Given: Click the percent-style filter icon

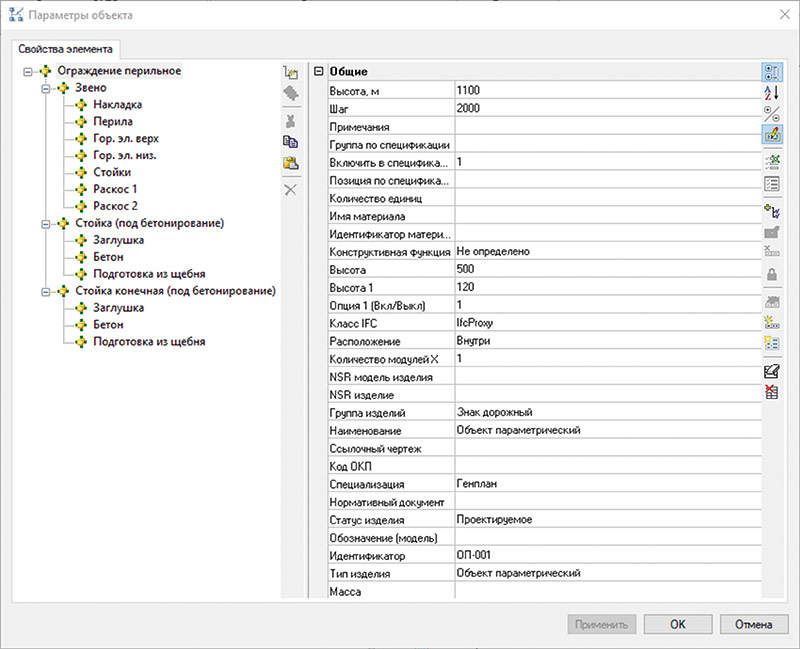Looking at the screenshot, I should tap(771, 112).
